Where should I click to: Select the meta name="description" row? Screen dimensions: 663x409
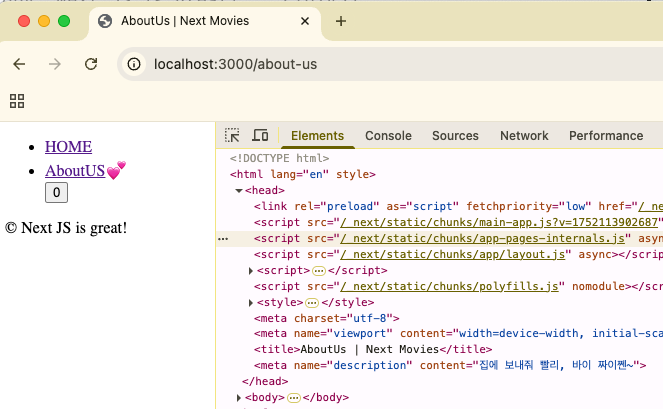(x=450, y=365)
